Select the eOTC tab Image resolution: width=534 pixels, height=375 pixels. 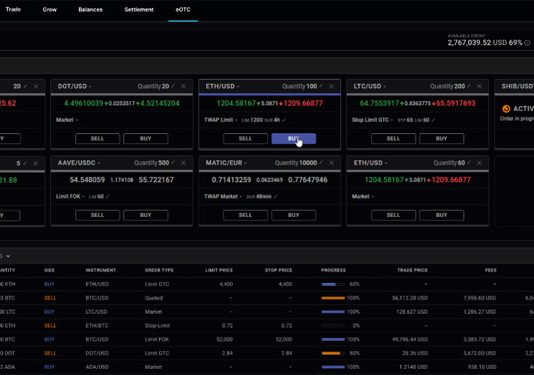pyautogui.click(x=183, y=10)
